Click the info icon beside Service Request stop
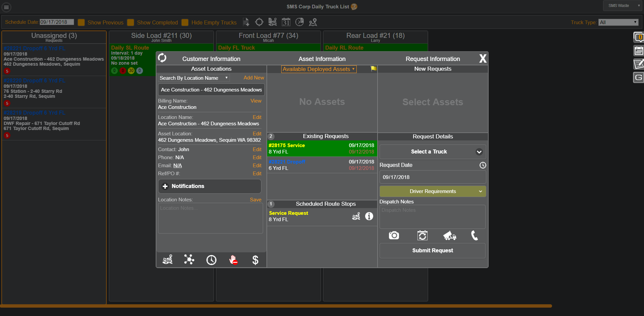 pos(369,216)
